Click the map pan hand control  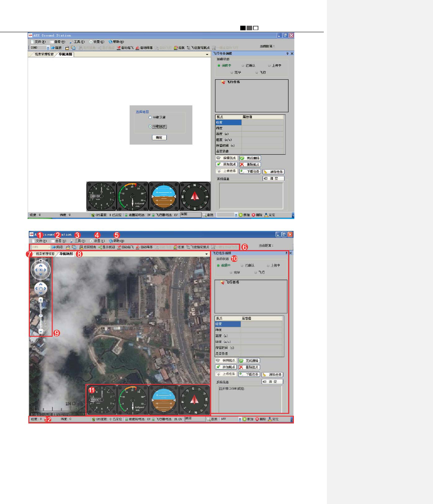tap(41, 288)
